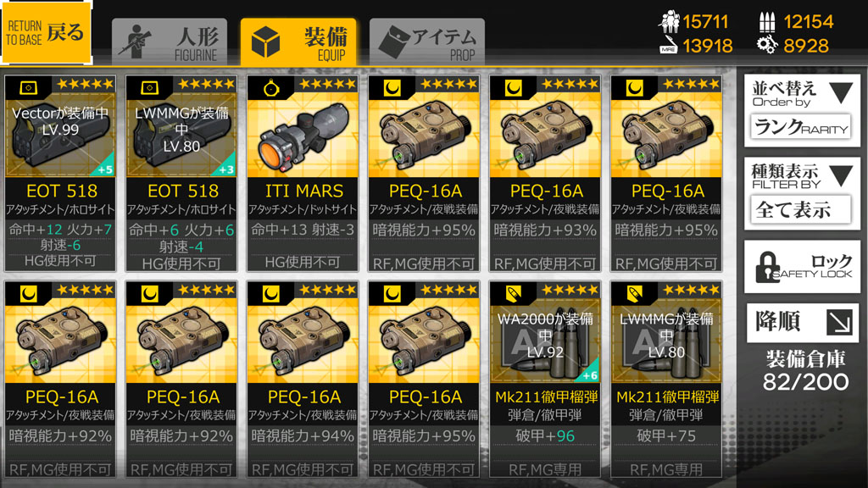Click the MRE rations resource icon
Viewport: 868px width, 488px height.
coord(669,46)
